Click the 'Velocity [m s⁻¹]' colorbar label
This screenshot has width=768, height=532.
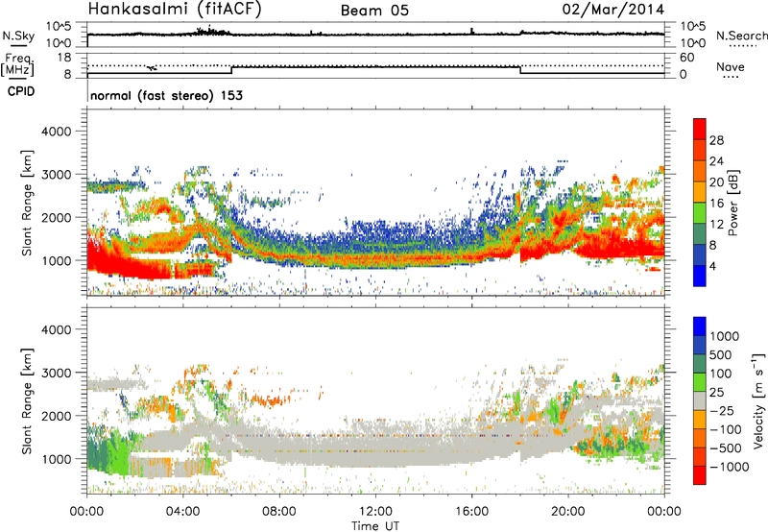coord(758,400)
